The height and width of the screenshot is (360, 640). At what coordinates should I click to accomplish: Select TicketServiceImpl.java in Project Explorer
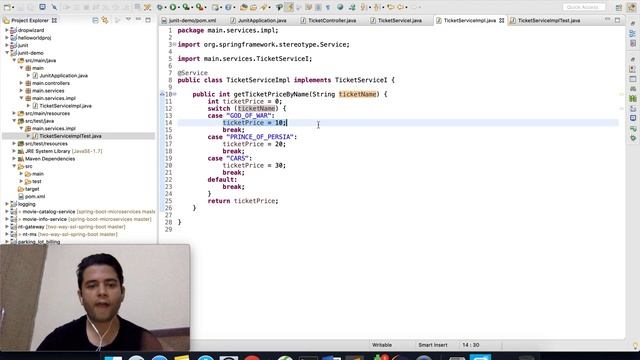click(x=65, y=106)
